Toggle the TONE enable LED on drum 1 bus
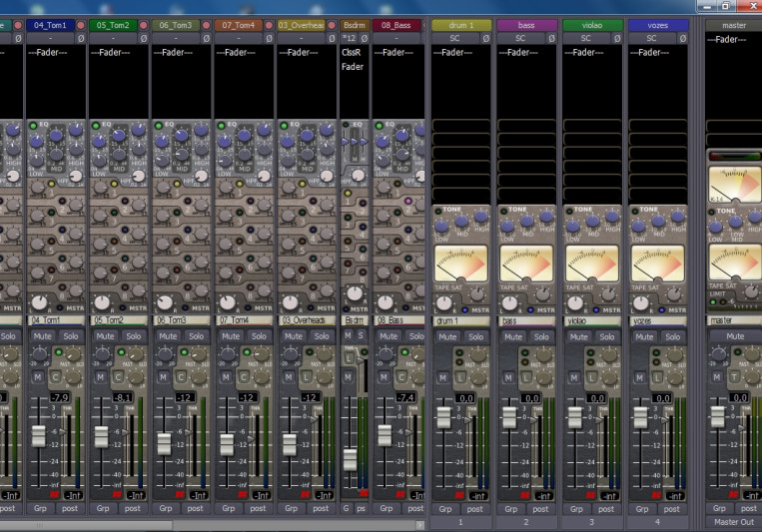 437,211
